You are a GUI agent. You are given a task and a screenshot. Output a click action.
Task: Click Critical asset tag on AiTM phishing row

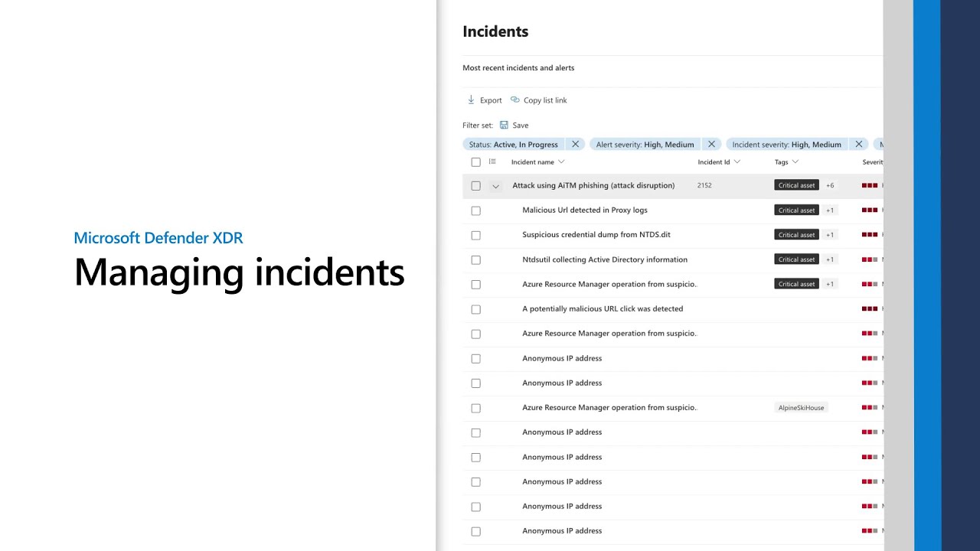click(796, 185)
